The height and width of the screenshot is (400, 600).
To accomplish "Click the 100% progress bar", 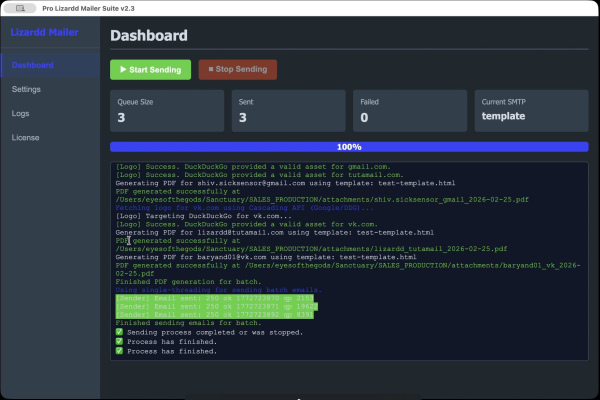I will click(349, 147).
